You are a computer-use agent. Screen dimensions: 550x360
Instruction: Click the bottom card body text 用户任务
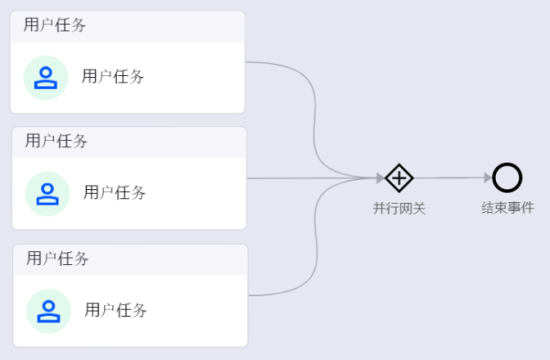click(116, 310)
